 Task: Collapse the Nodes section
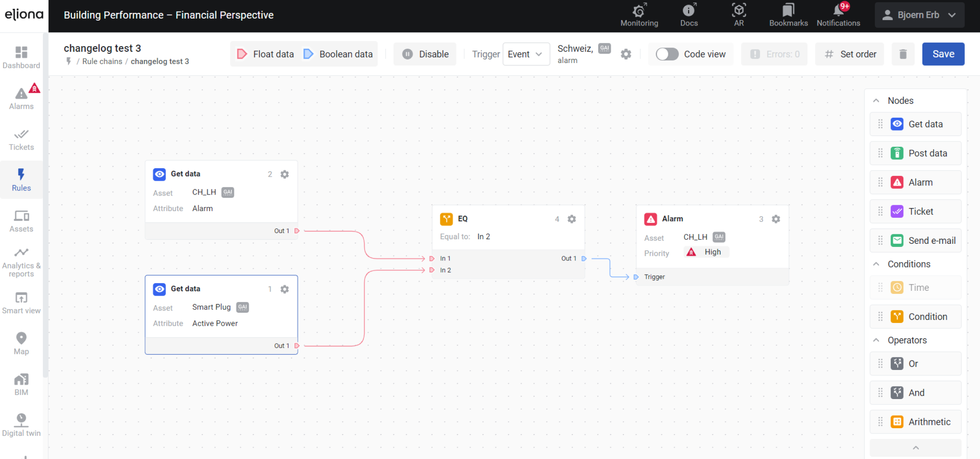pyautogui.click(x=876, y=101)
